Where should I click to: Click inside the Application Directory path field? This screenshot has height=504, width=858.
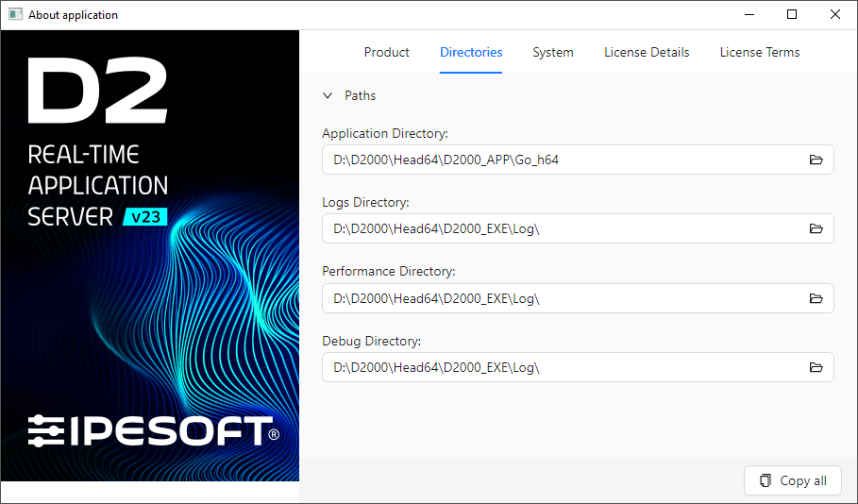557,160
